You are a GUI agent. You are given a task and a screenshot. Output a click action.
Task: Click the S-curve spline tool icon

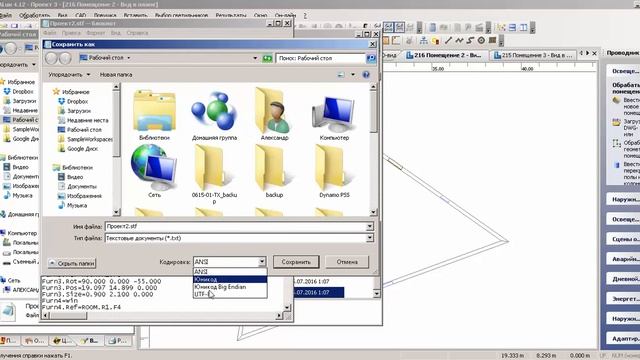tap(470, 40)
